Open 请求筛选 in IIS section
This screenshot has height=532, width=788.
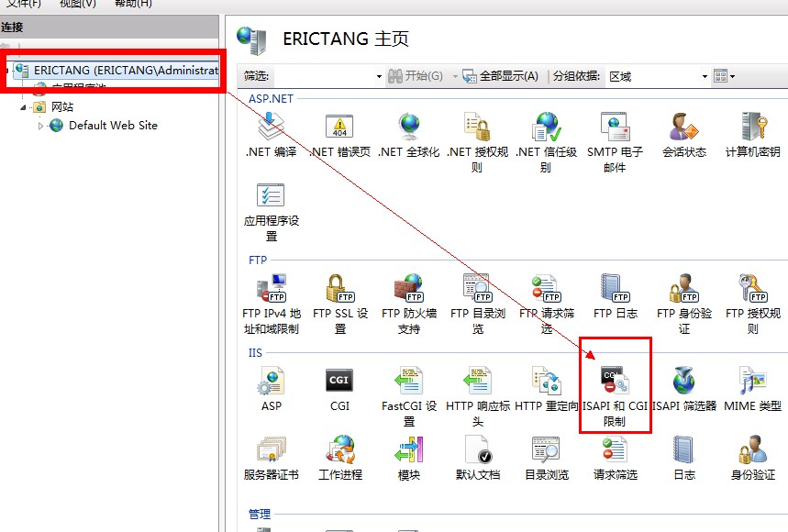coord(615,458)
